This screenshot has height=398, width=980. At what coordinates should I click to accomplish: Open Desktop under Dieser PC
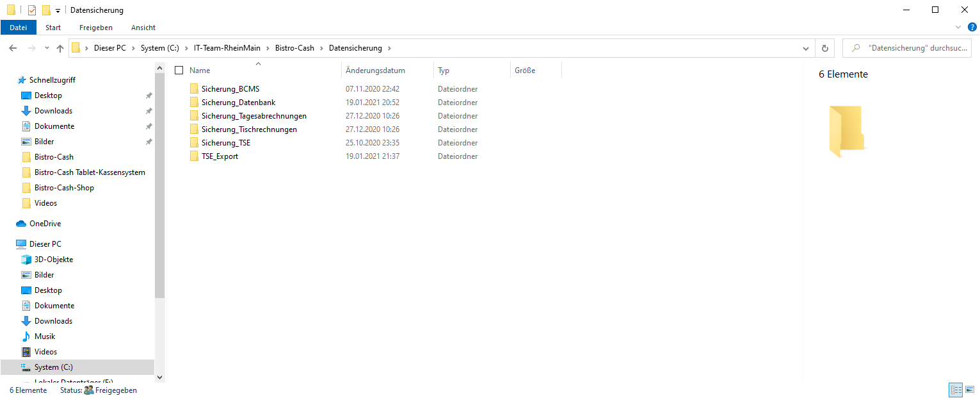point(48,290)
